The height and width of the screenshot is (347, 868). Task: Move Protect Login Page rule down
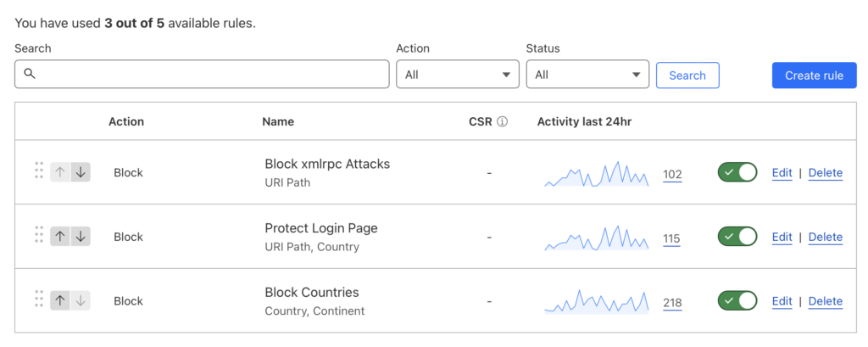point(81,237)
